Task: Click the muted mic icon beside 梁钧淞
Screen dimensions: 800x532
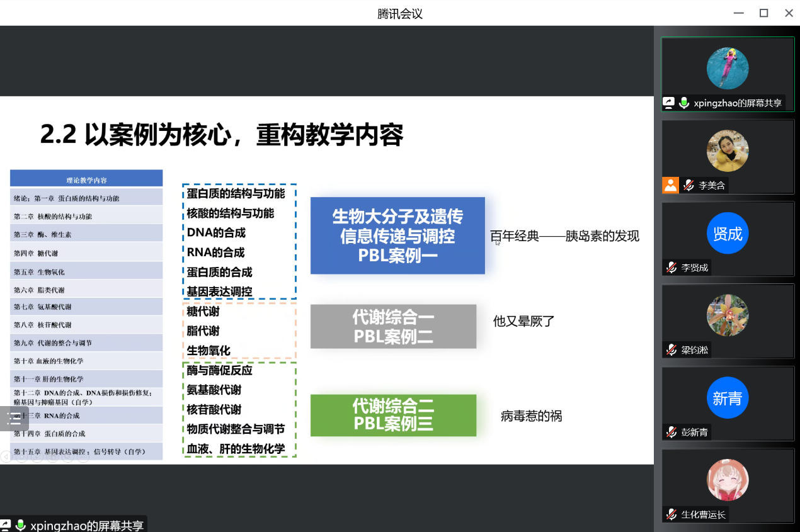Action: (671, 350)
